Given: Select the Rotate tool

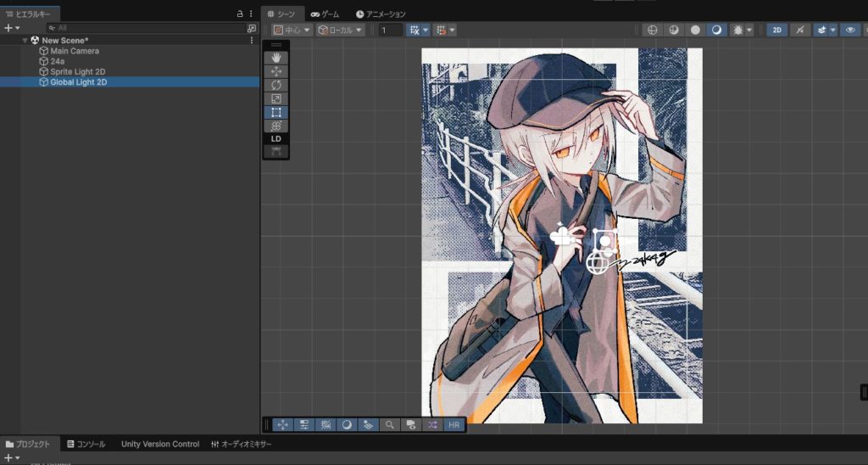Looking at the screenshot, I should (x=275, y=85).
